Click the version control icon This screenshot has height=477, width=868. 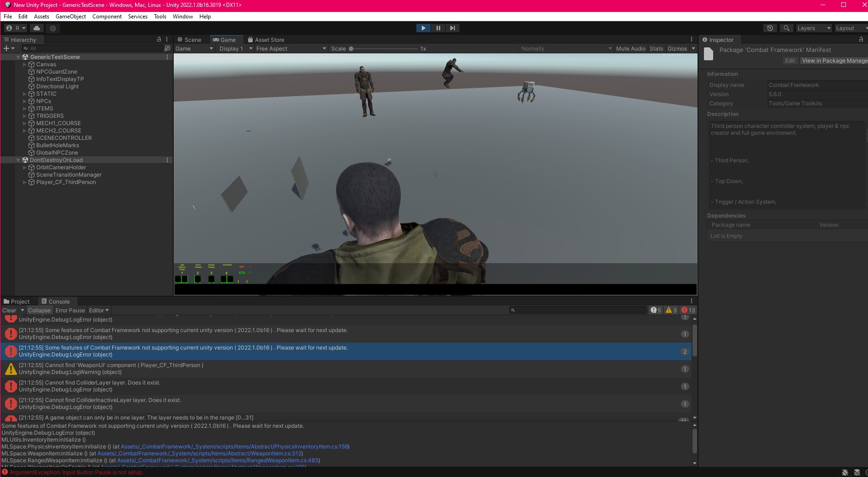tap(53, 29)
